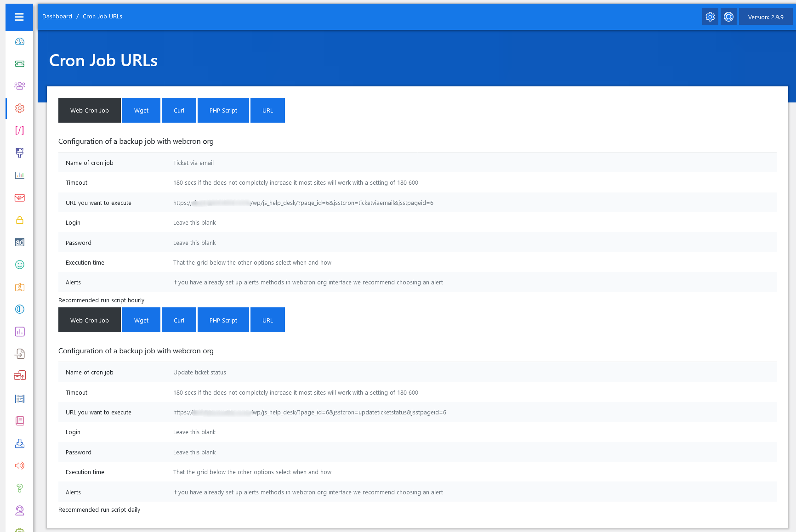Select the first PHP Script tab
Viewport: 796px width, 532px height.
(223, 110)
